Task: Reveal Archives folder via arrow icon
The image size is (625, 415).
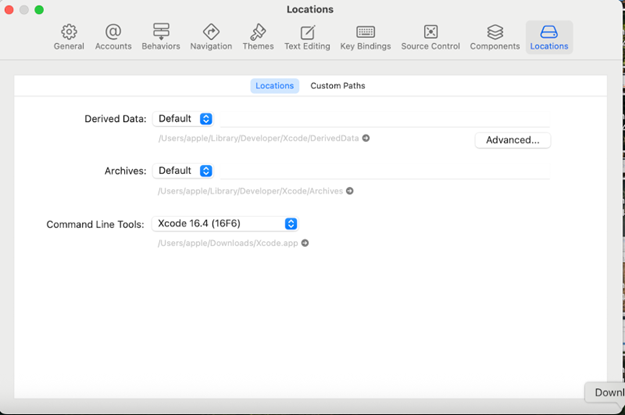Action: coord(350,191)
